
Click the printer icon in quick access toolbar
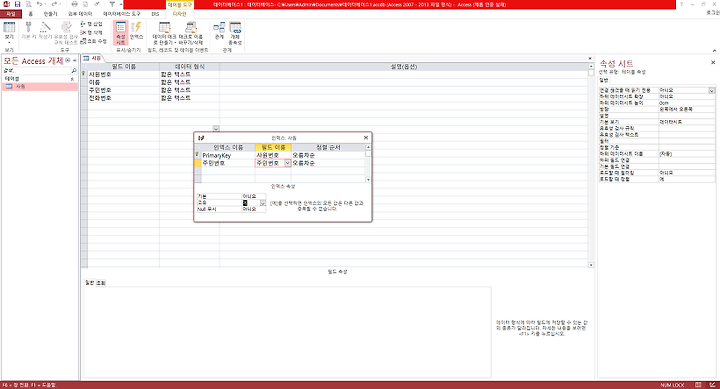coord(74,4)
